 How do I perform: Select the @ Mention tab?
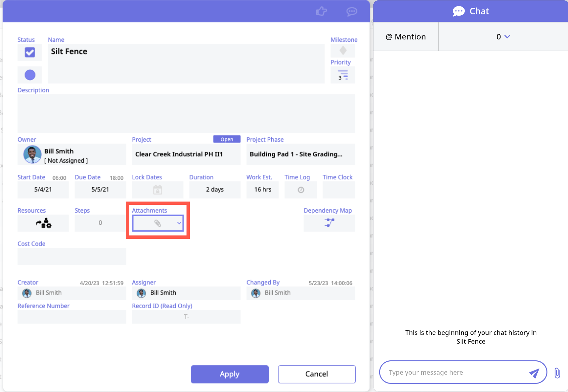click(x=406, y=37)
